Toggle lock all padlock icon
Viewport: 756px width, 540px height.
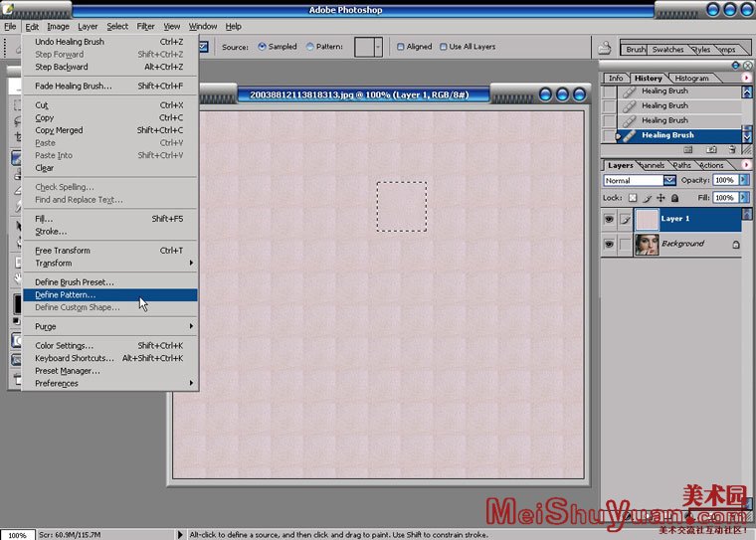click(x=675, y=198)
